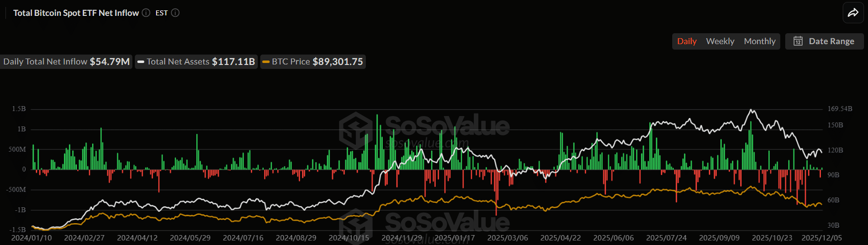Viewport: 868px width, 245px height.
Task: Click the 2024/01/10 date label
Action: (x=31, y=238)
